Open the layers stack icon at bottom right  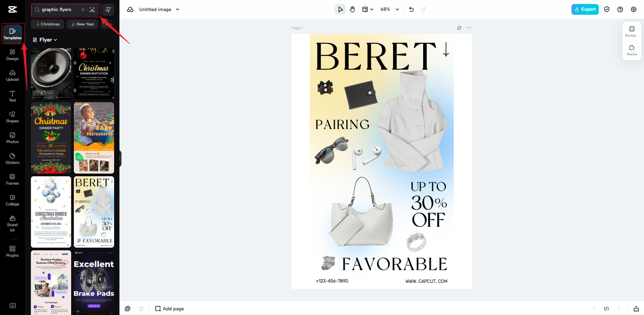(636, 308)
